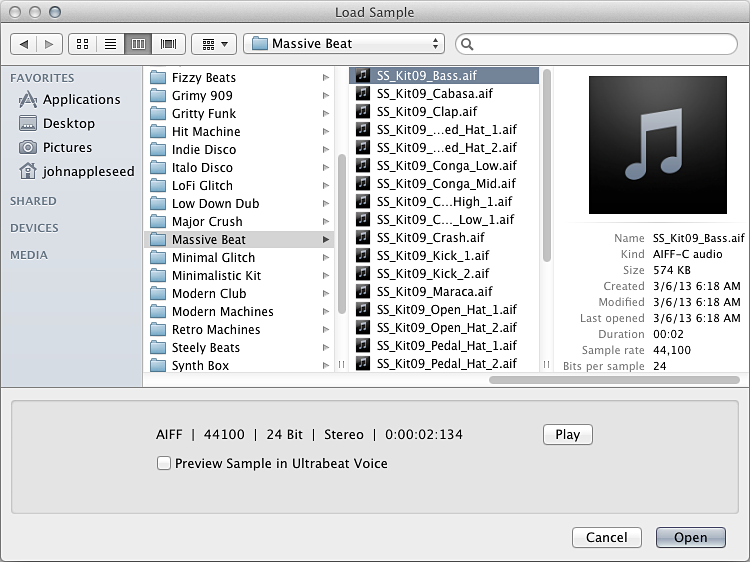Click the SHARED sidebar heading

tap(33, 201)
